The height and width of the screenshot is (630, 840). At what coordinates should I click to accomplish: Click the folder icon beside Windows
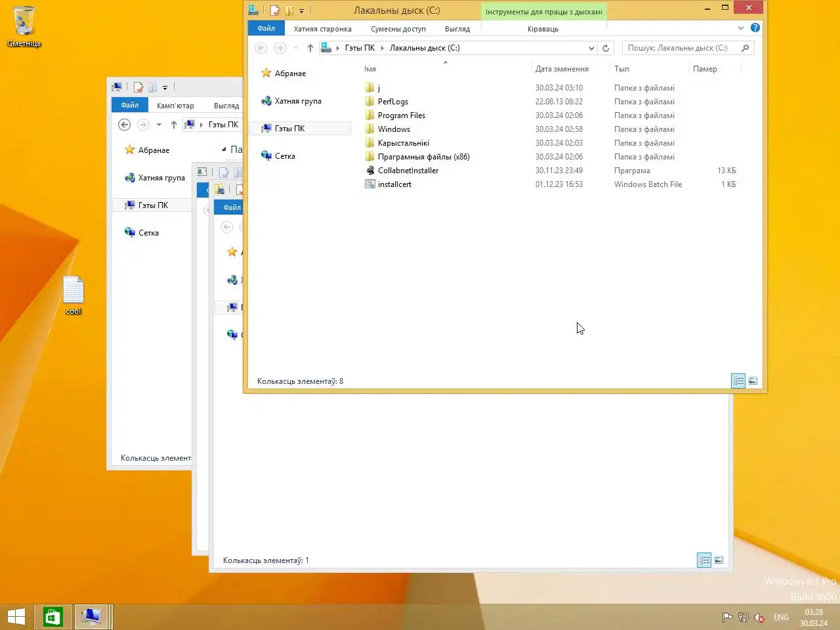(370, 129)
